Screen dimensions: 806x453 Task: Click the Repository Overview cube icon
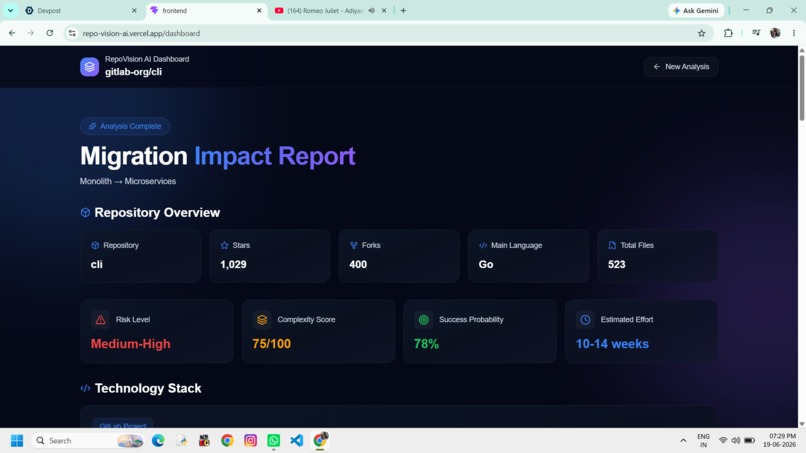(85, 212)
